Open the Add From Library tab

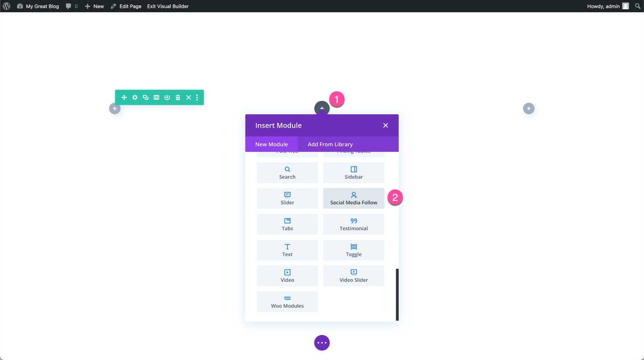pyautogui.click(x=330, y=144)
